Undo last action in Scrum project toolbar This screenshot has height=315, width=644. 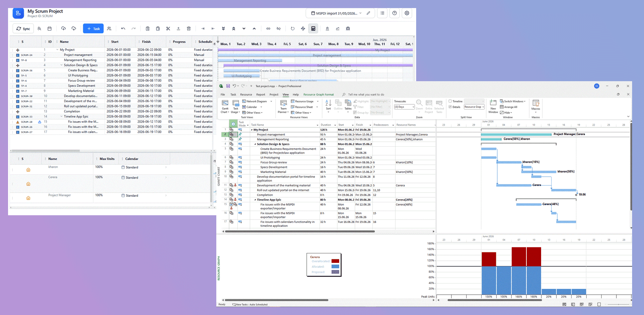[123, 29]
